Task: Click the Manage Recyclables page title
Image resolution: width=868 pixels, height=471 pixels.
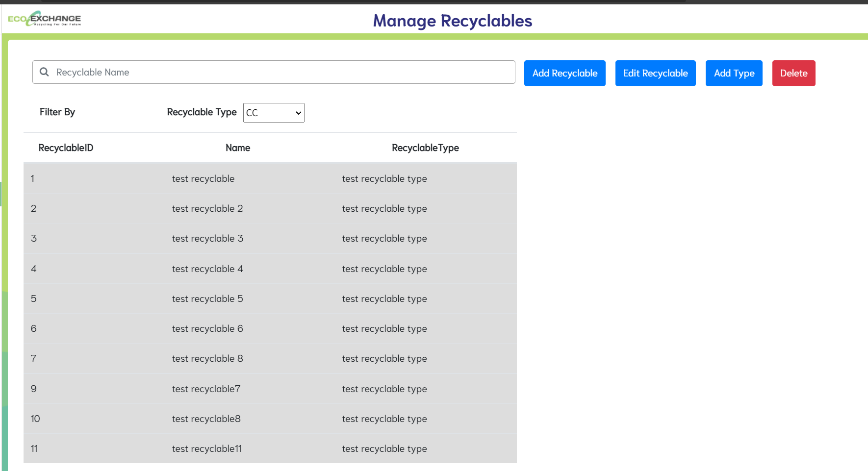Action: coord(452,21)
